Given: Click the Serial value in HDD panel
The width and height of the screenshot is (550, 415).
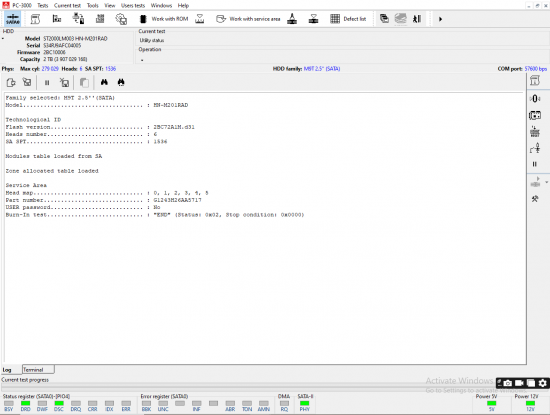Looking at the screenshot, I should (62, 46).
